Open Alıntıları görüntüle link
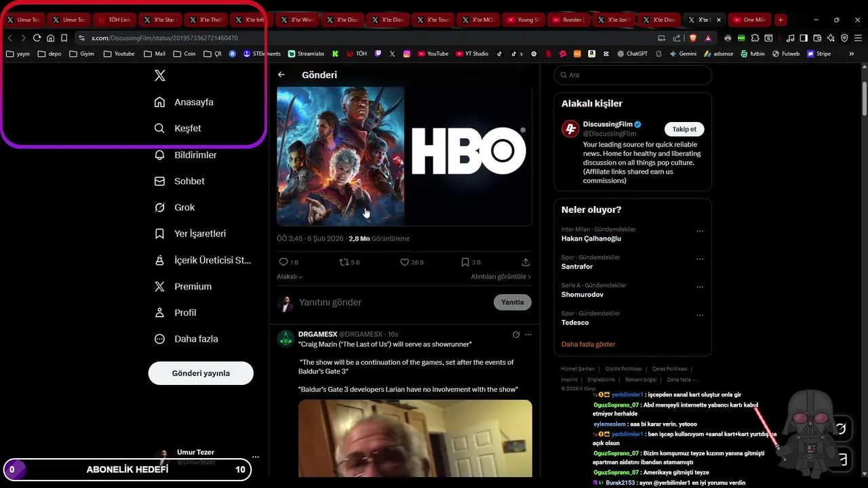Image resolution: width=868 pixels, height=488 pixels. (501, 277)
